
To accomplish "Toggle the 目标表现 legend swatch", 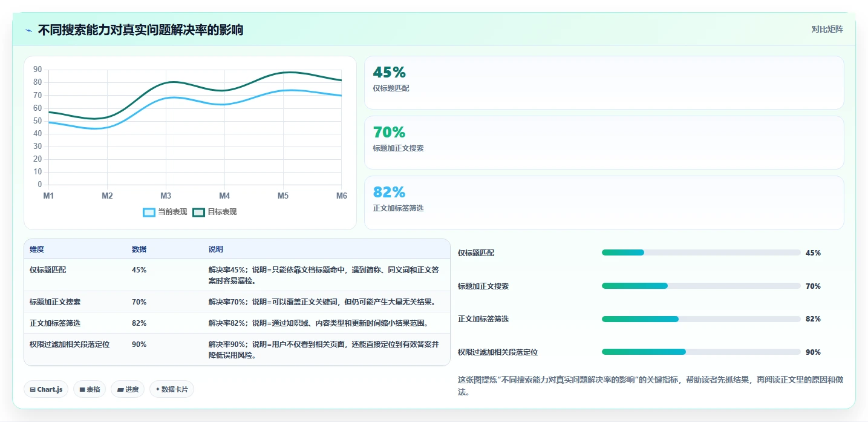I will [199, 212].
